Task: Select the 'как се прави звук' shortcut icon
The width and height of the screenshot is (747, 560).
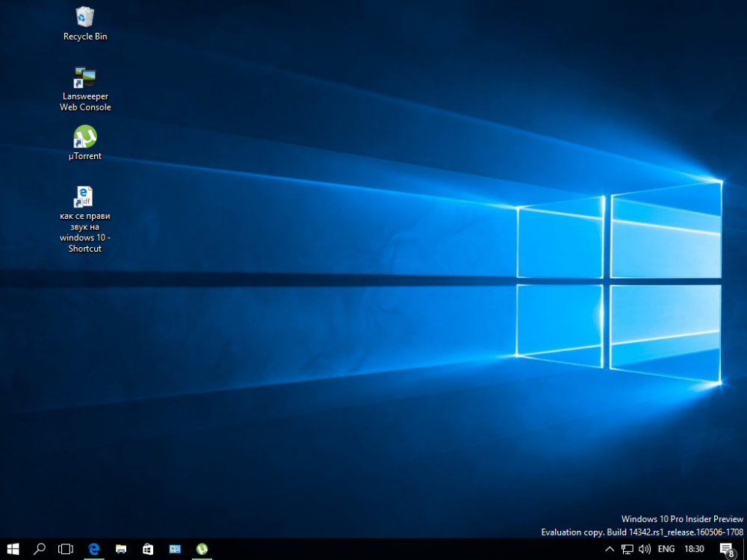Action: [x=85, y=219]
